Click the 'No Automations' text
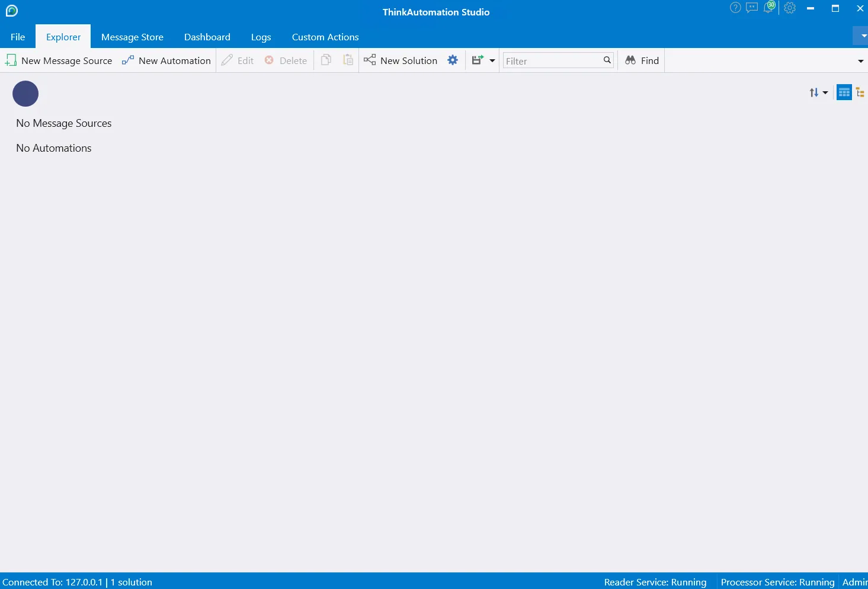The width and height of the screenshot is (868, 589). click(54, 148)
